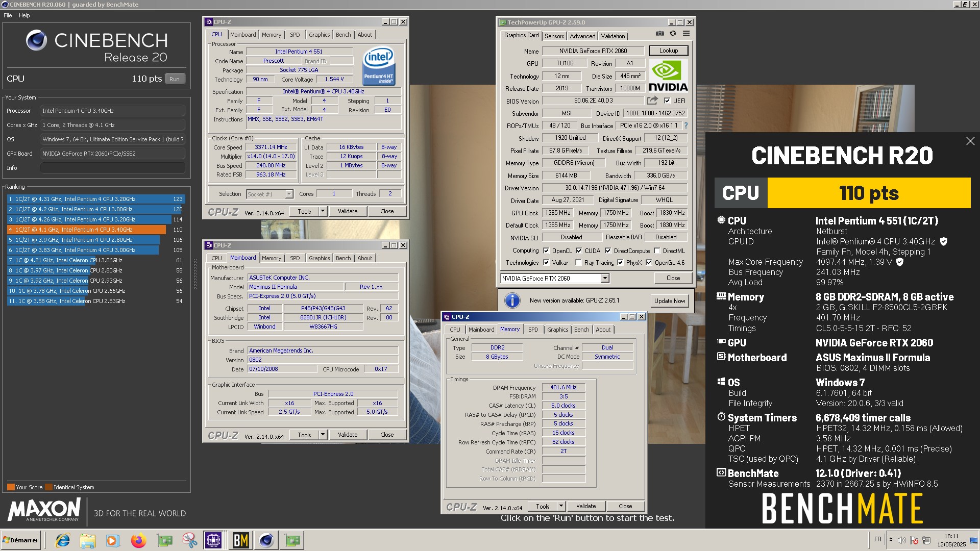This screenshot has width=980, height=551.
Task: Switch to Sensors tab in GPU-Z
Action: [x=554, y=36]
